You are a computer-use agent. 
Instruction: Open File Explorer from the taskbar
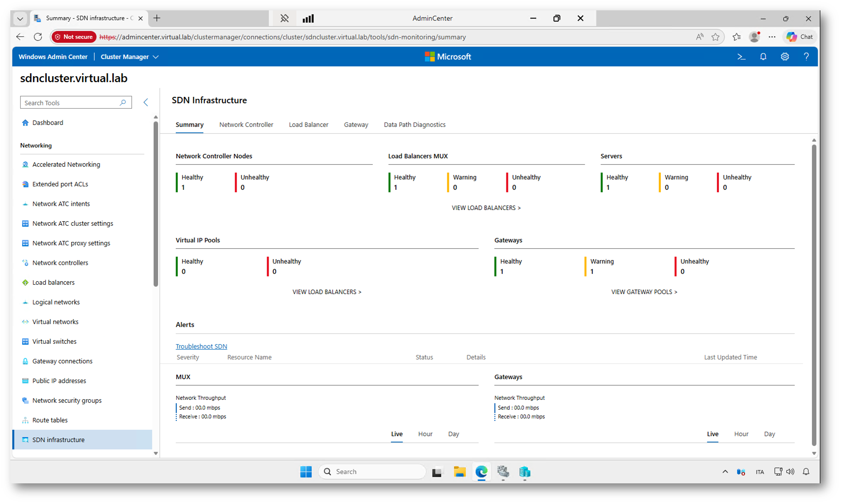click(459, 472)
